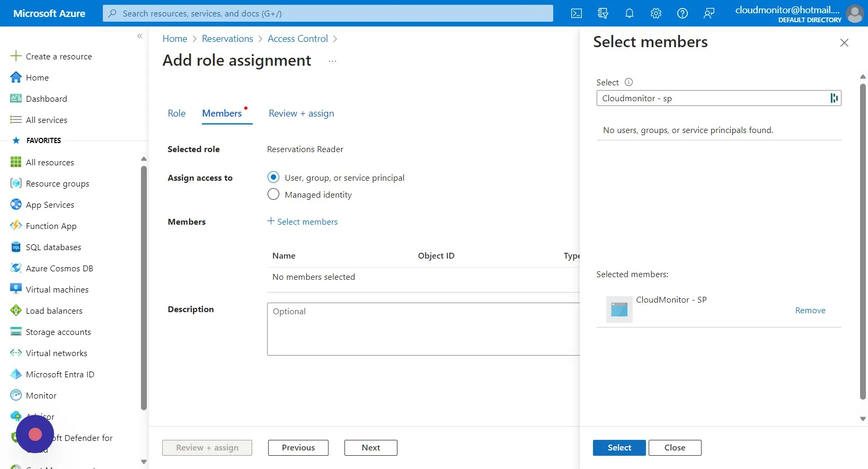Image resolution: width=868 pixels, height=469 pixels.
Task: Click the Azure Cosmos DB icon
Action: (x=16, y=268)
